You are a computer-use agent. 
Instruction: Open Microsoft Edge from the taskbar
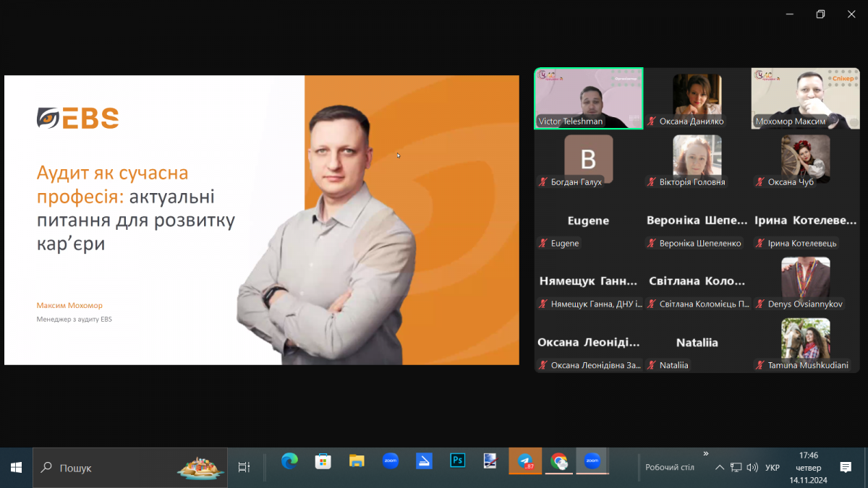pos(290,461)
